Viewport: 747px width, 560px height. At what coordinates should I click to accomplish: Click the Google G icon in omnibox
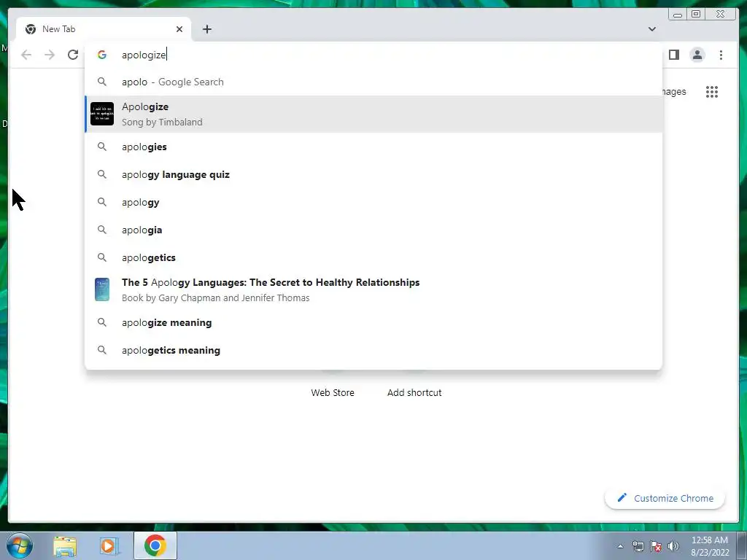[102, 55]
